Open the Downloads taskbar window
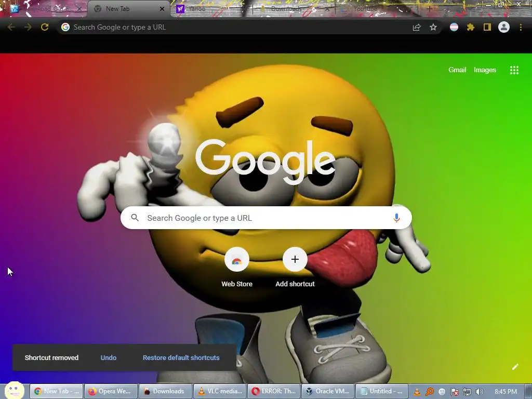 (x=165, y=391)
